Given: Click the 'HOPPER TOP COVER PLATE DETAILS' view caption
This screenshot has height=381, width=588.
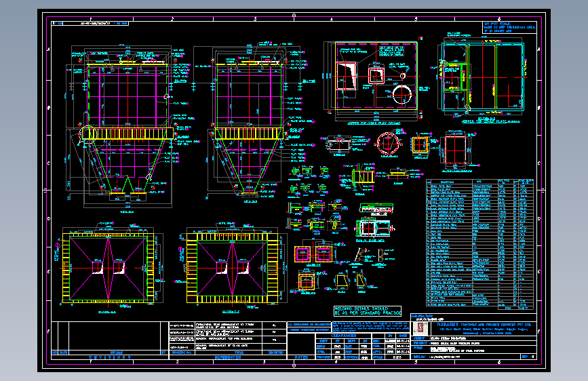Looking at the screenshot, I should (374, 123).
